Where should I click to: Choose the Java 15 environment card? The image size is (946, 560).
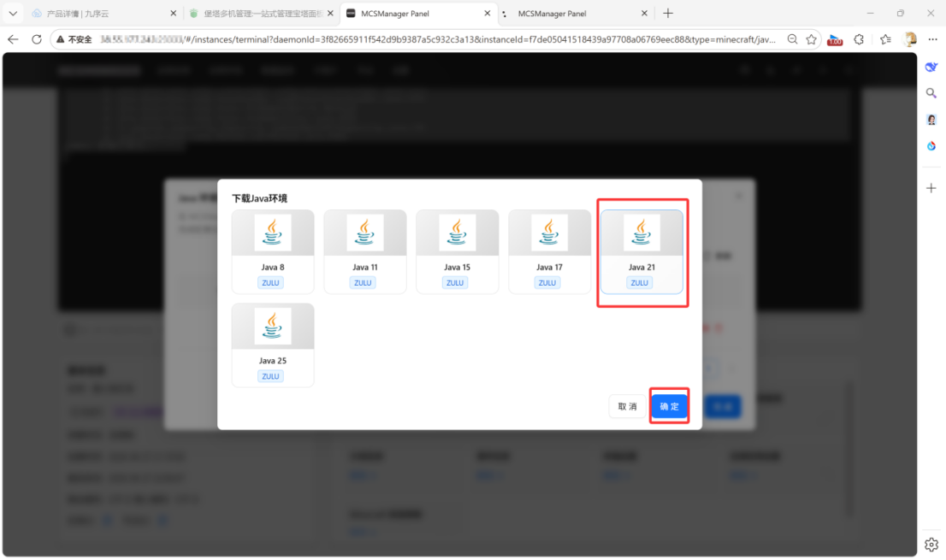pos(458,251)
